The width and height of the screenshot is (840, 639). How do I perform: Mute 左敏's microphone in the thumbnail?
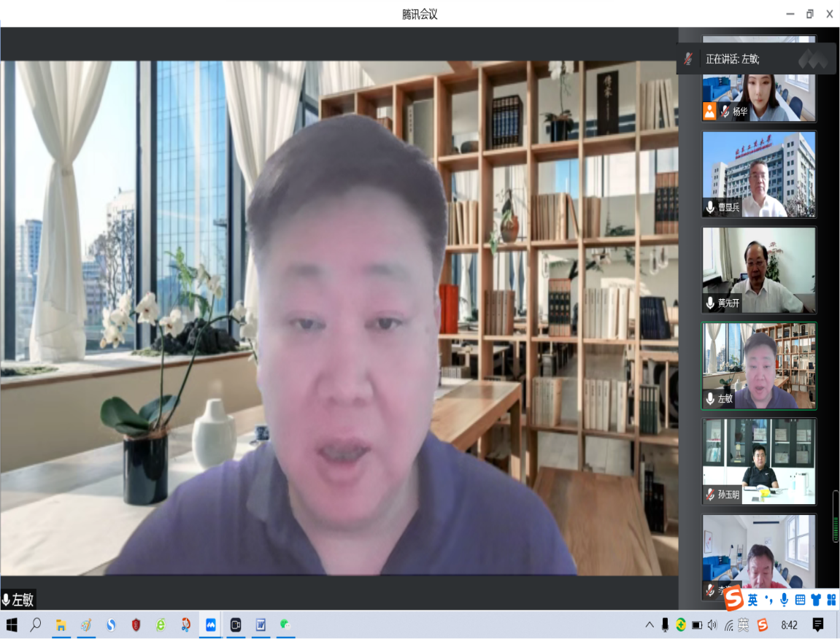709,399
